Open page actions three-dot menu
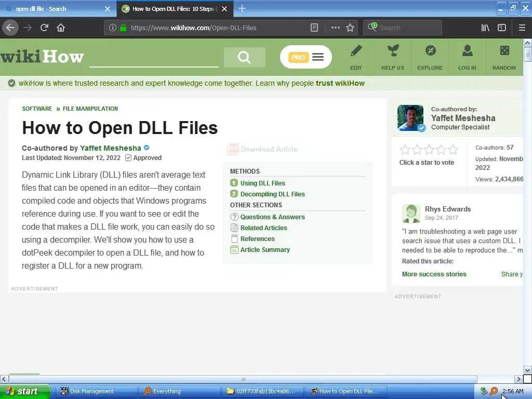This screenshot has width=532, height=399. coord(335,28)
